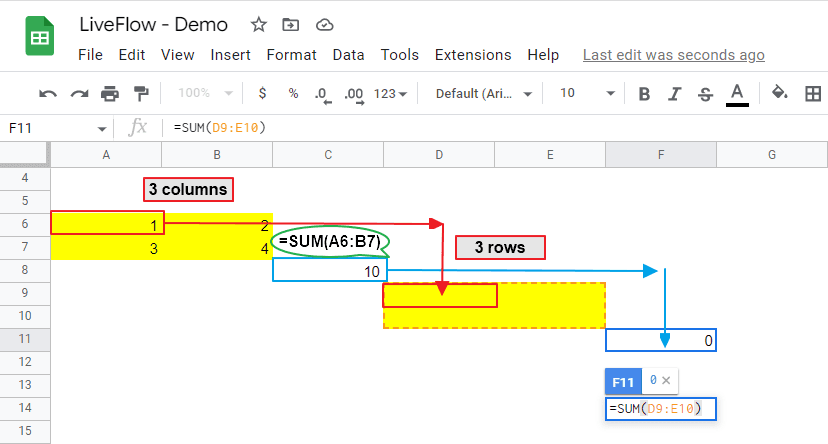
Task: Click the 3 columns text box
Action: point(188,190)
